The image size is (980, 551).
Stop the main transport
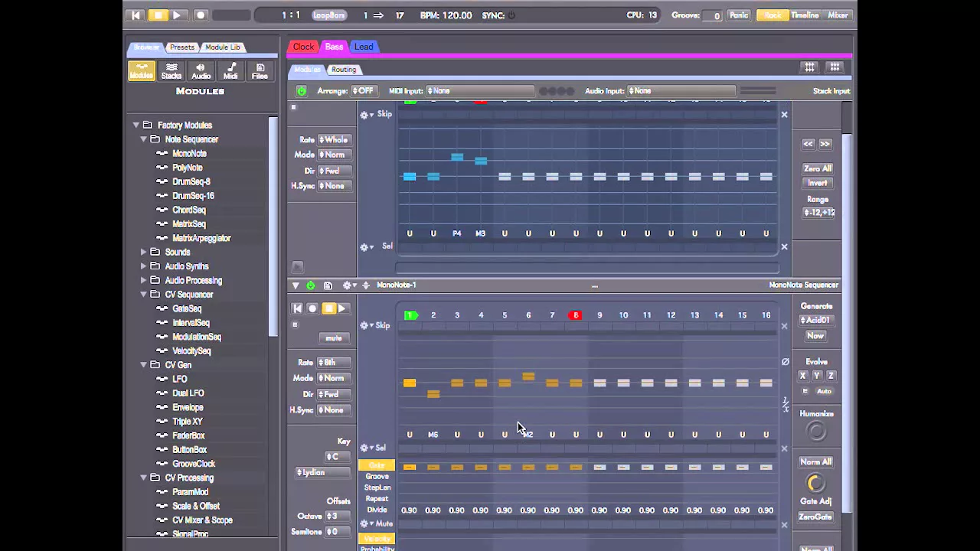tap(158, 15)
